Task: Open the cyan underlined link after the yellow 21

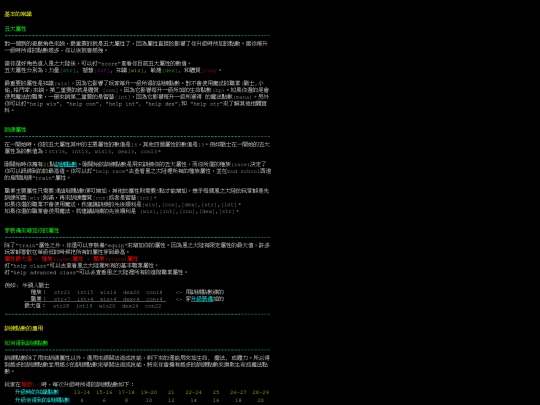Action: [x=65, y=164]
